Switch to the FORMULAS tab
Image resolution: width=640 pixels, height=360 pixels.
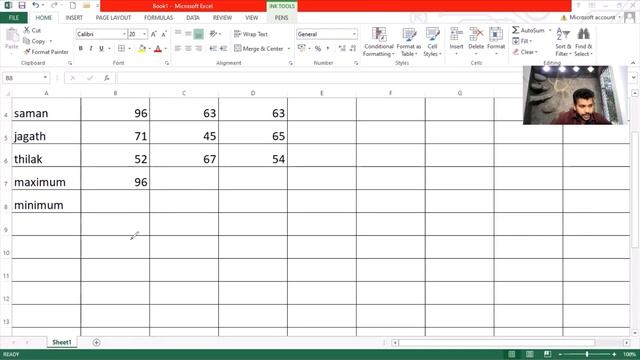(x=158, y=18)
